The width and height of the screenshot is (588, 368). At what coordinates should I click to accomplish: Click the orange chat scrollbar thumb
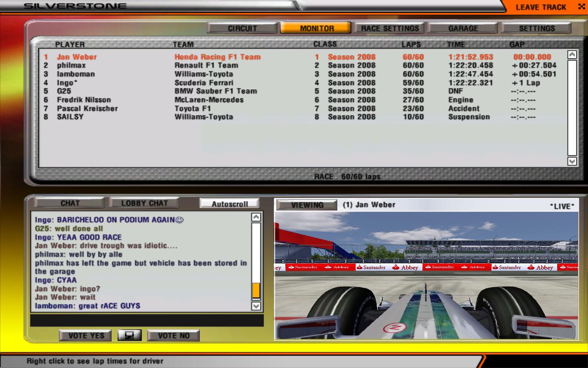coord(256,291)
